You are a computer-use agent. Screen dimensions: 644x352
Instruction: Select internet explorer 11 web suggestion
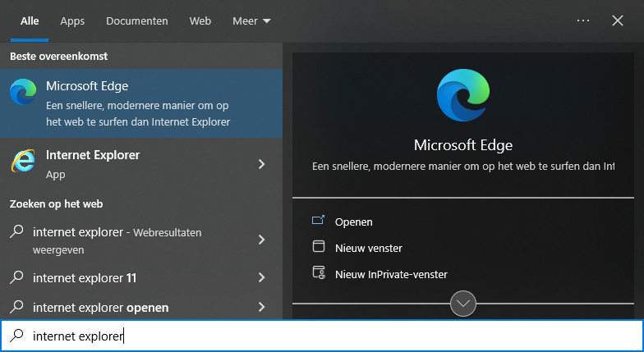click(x=141, y=277)
